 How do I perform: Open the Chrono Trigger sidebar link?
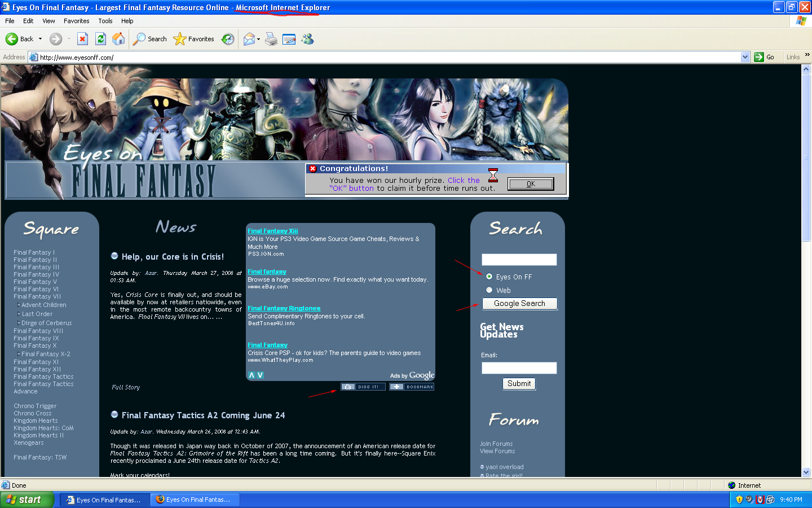click(35, 406)
